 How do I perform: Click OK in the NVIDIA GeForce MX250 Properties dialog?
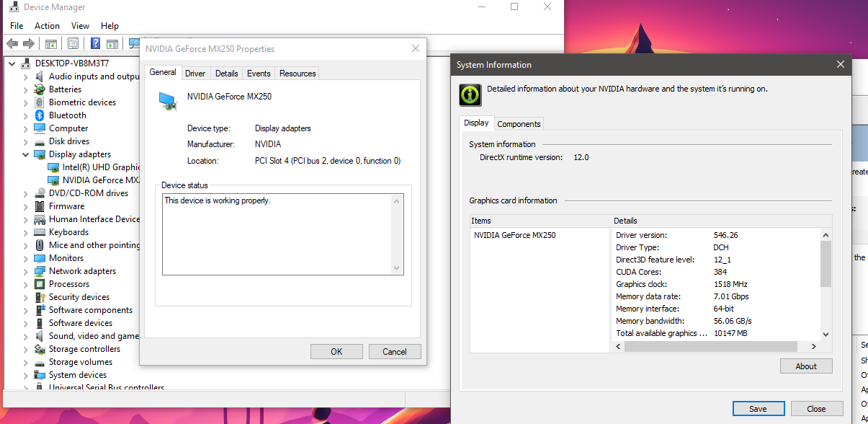point(336,352)
